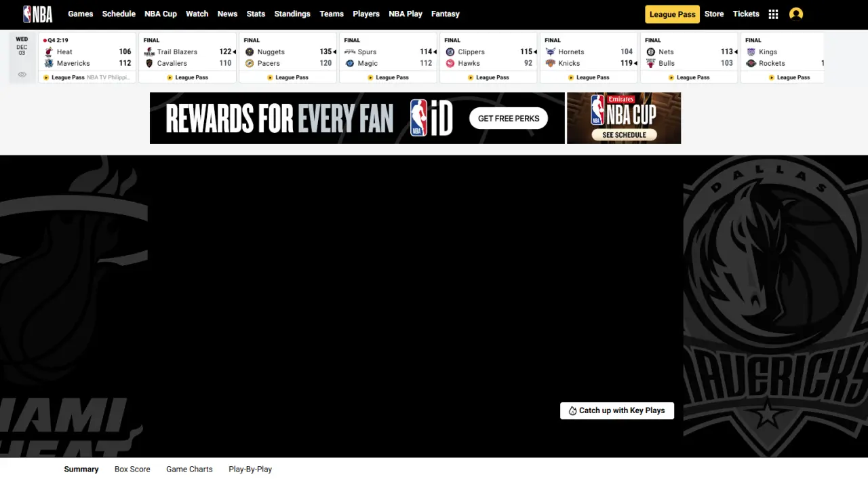Image resolution: width=868 pixels, height=481 pixels.
Task: Open the Store link
Action: click(x=714, y=14)
